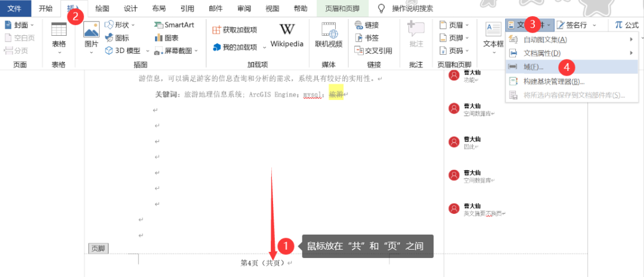Open the 帮助 tab
This screenshot has height=277, width=644.
click(x=301, y=8)
